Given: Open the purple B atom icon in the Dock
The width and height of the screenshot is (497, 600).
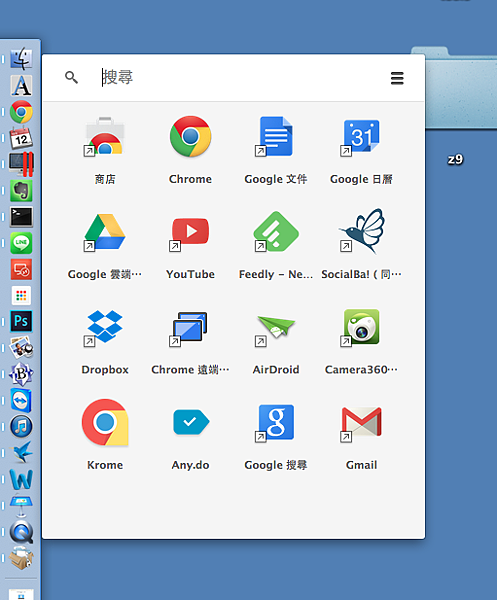Looking at the screenshot, I should [x=21, y=374].
